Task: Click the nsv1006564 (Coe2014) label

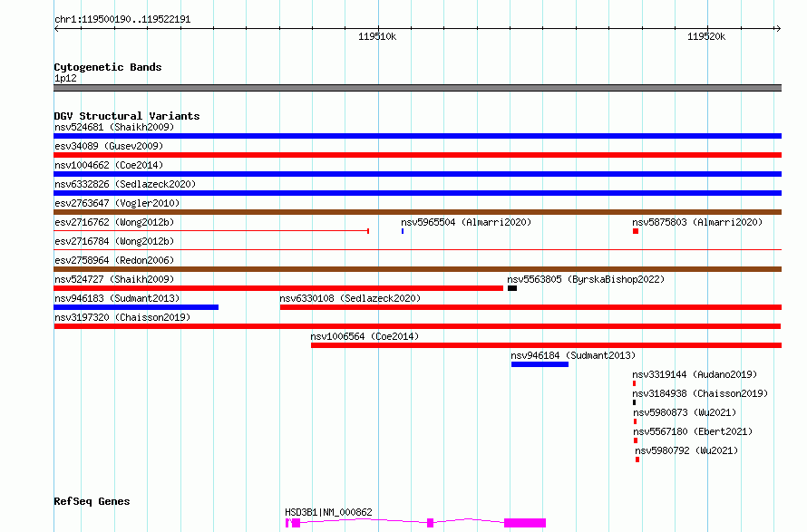Action: pyautogui.click(x=365, y=336)
